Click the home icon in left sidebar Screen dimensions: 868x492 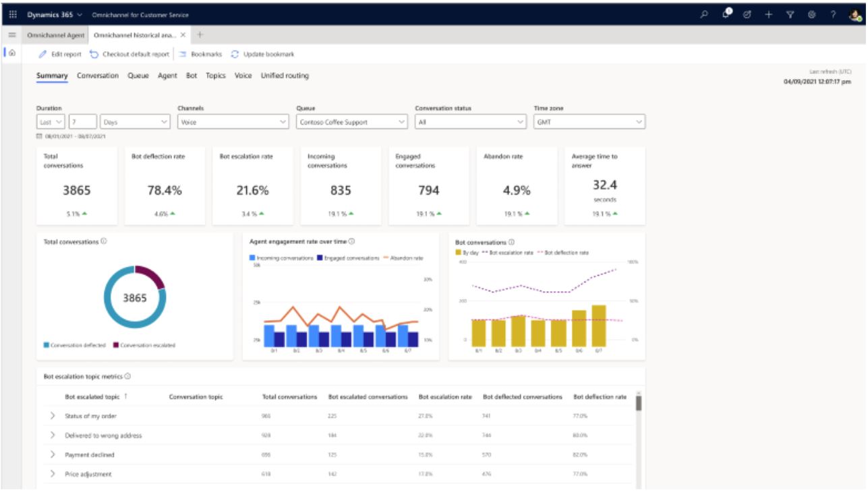pyautogui.click(x=11, y=53)
